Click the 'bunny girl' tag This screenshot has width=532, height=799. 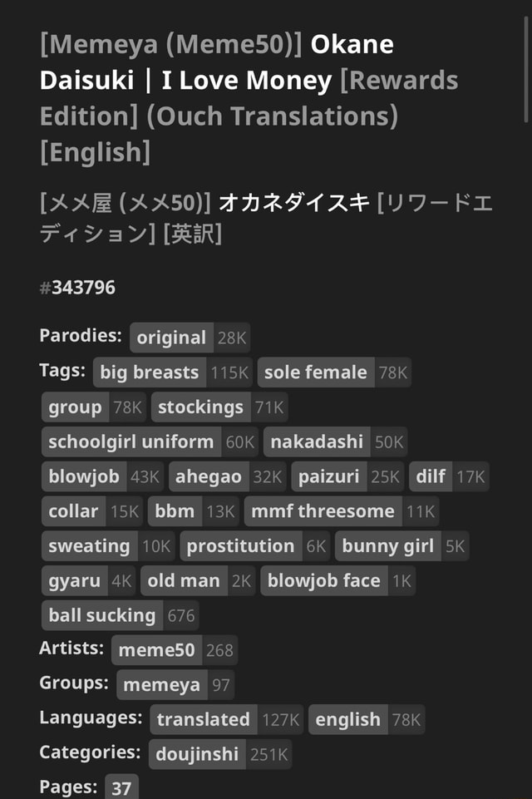click(386, 546)
